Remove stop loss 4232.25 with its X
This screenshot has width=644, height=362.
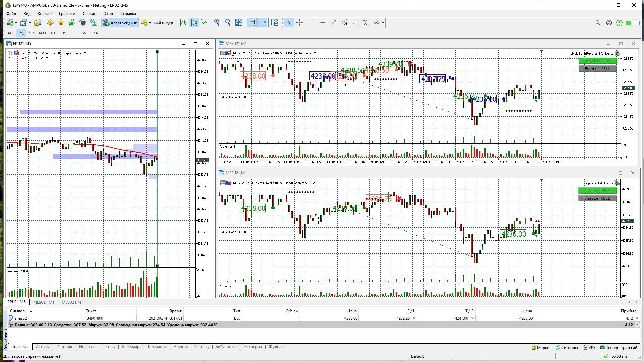[x=414, y=318]
